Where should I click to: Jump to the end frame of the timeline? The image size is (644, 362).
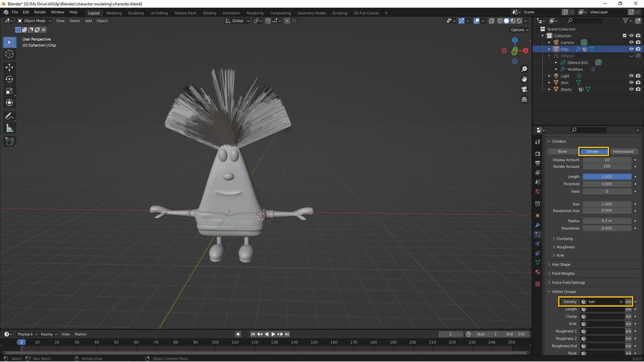pos(288,334)
